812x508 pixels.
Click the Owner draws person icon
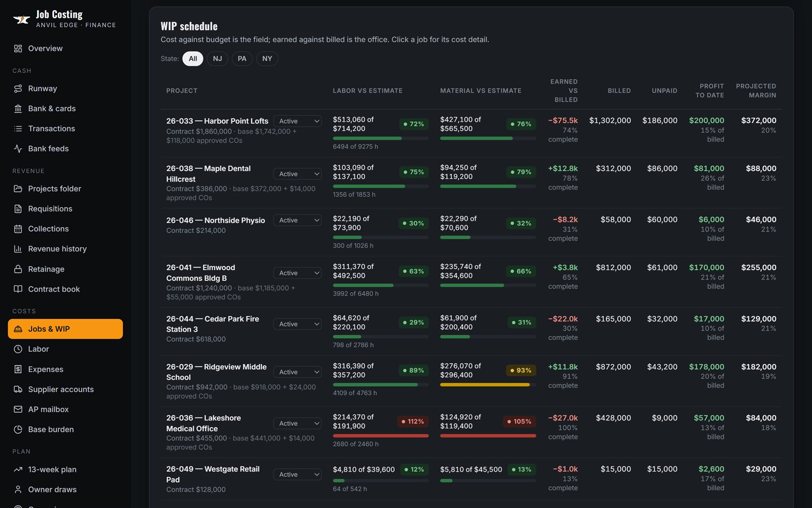[x=18, y=490]
